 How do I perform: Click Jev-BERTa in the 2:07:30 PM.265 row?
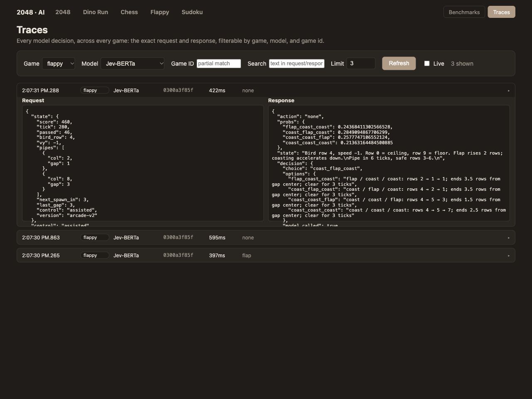(126, 255)
